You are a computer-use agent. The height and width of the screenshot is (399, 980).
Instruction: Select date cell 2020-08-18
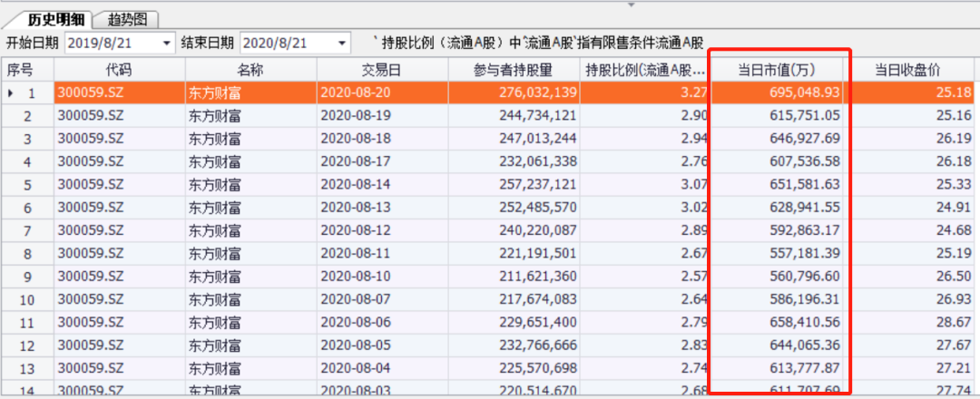(x=383, y=139)
